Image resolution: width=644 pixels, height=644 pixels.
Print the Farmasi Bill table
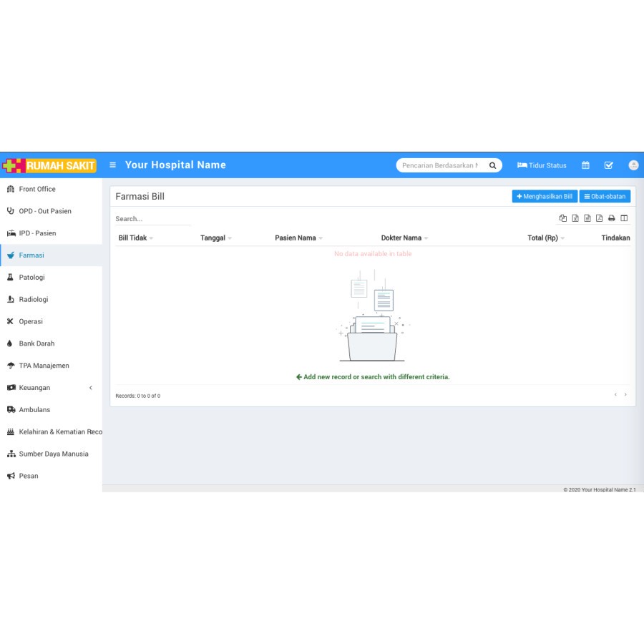pos(612,218)
